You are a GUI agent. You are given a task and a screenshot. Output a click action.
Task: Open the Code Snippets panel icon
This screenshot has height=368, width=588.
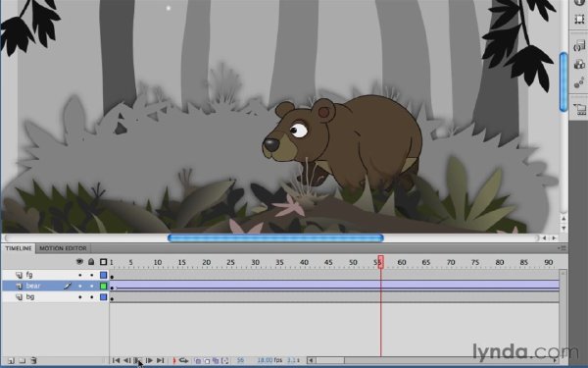pyautogui.click(x=579, y=46)
